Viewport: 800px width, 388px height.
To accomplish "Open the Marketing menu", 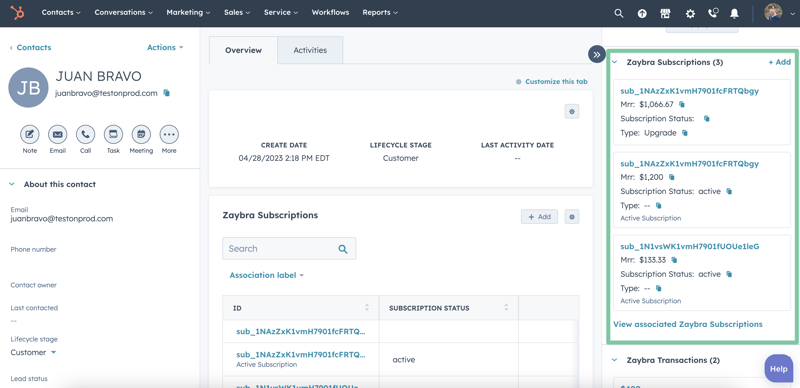I will (188, 12).
